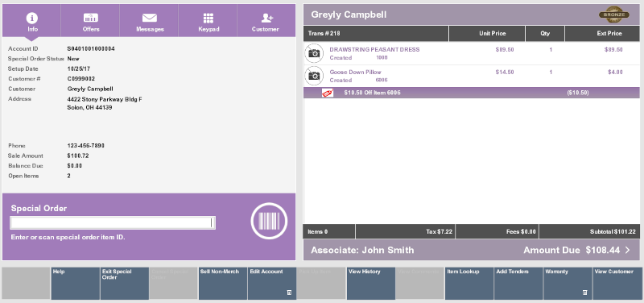Click Associate: John Smith label
Screen dimensions: 644x303
coord(362,250)
